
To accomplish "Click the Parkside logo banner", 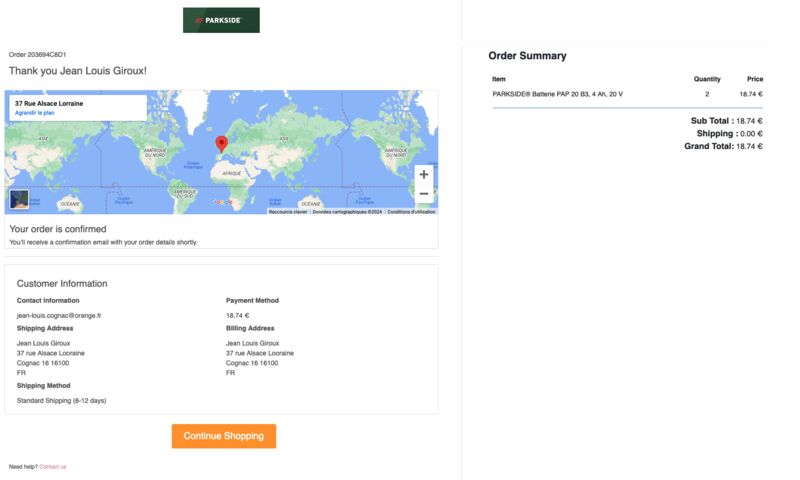I will click(x=221, y=20).
